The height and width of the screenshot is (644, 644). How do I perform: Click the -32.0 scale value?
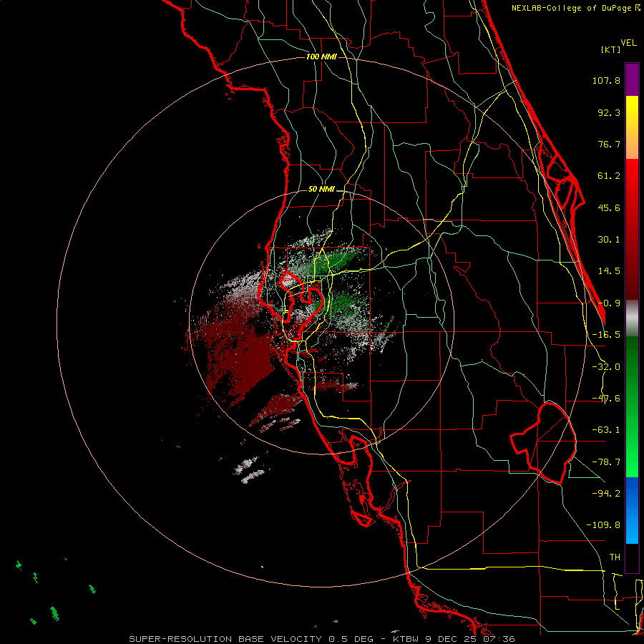coord(606,367)
